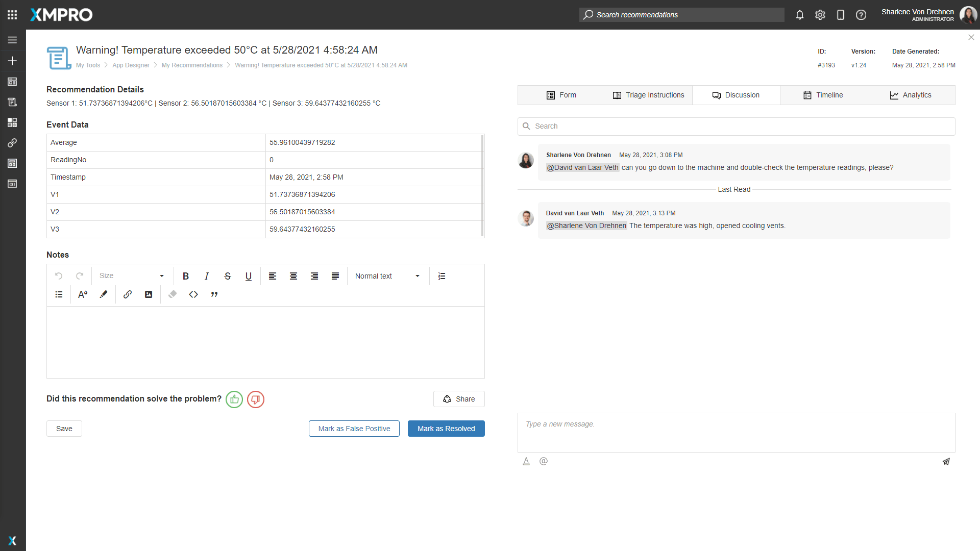Click the underline formatting icon

249,276
